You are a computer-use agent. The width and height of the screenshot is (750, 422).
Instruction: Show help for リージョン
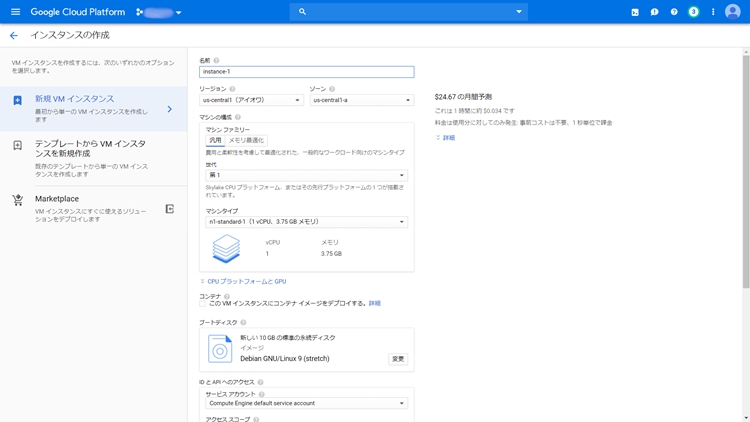[x=232, y=89]
